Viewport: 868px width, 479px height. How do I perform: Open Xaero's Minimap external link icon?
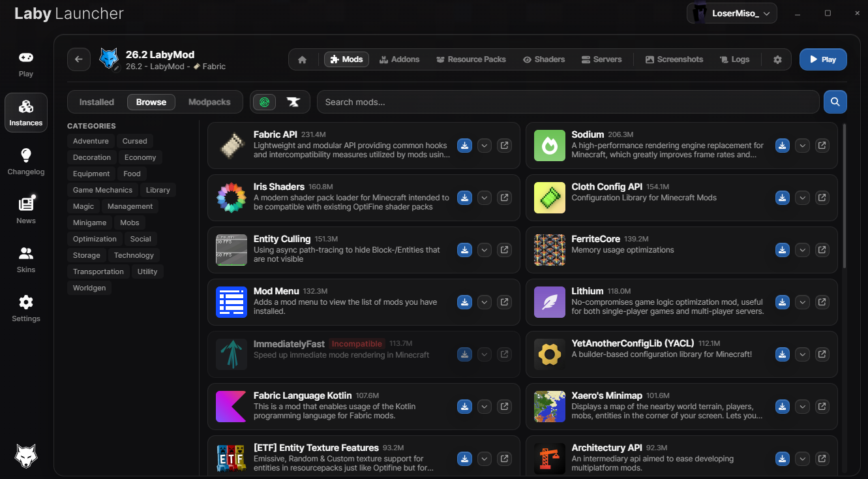click(x=822, y=407)
